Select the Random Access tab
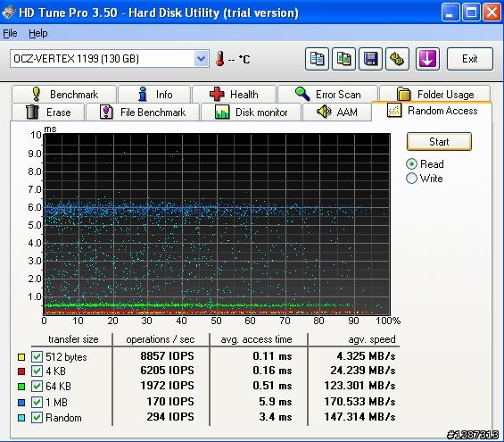The image size is (504, 442). click(x=432, y=111)
